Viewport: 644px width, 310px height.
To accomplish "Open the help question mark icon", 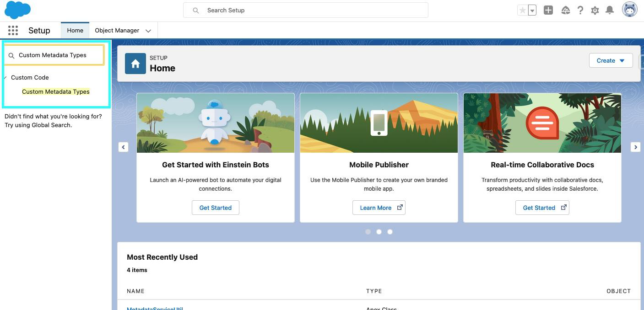I will [580, 10].
